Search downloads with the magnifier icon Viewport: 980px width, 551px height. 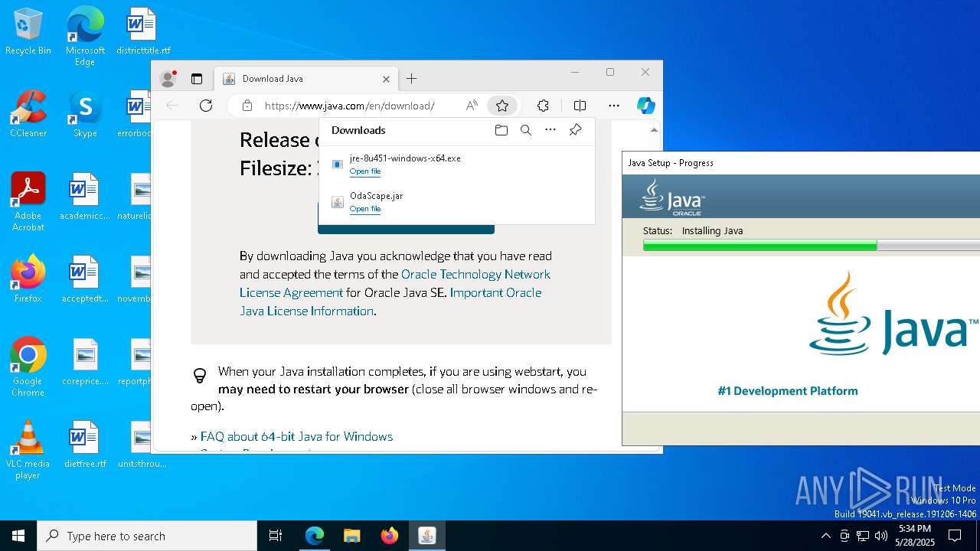[x=526, y=130]
